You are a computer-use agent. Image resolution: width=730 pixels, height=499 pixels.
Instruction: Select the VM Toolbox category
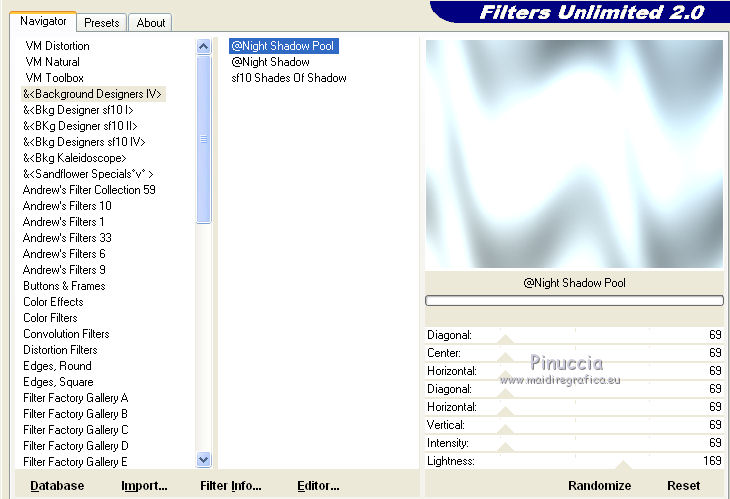click(54, 78)
